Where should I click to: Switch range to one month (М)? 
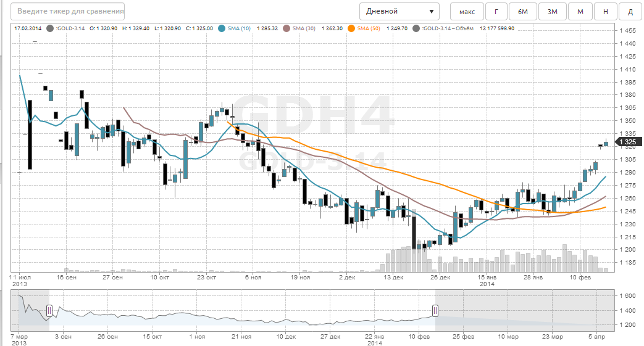click(x=580, y=12)
